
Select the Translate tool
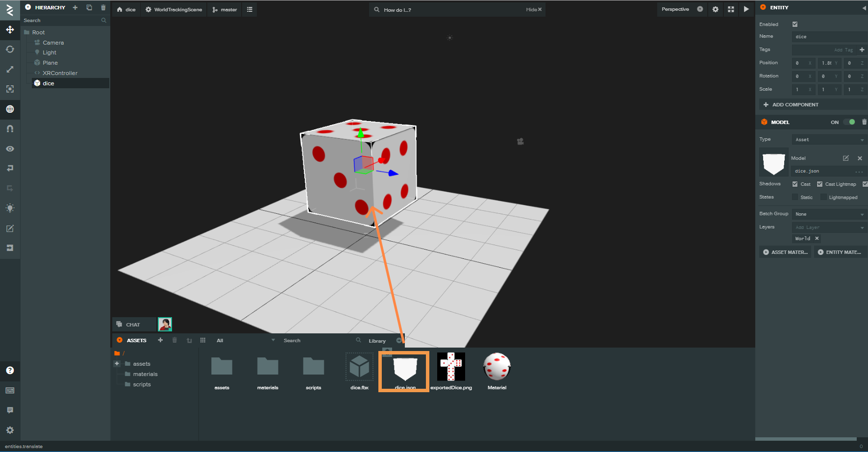point(10,30)
